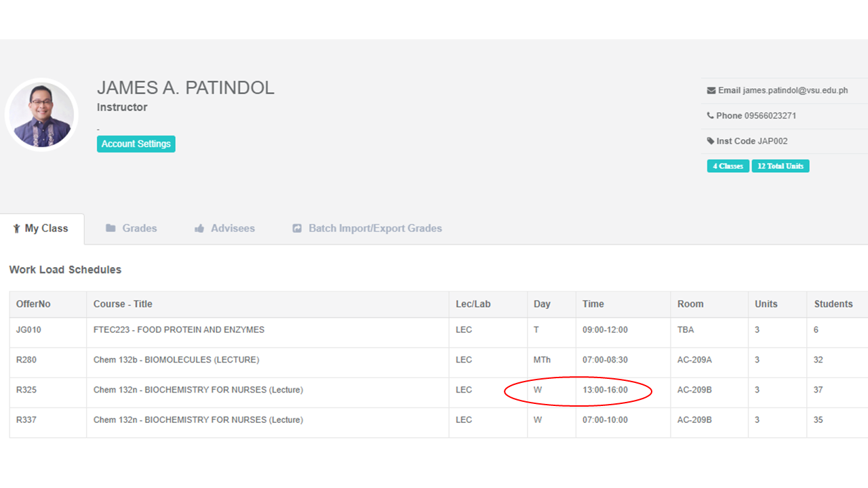
Task: Select Chem 132b Biomolecules course row
Action: pos(176,360)
